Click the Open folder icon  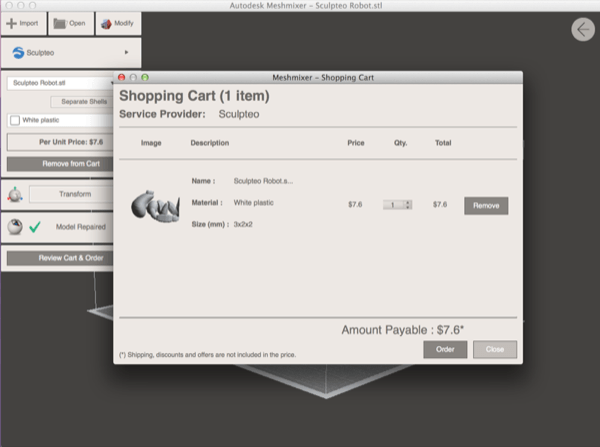(x=59, y=23)
